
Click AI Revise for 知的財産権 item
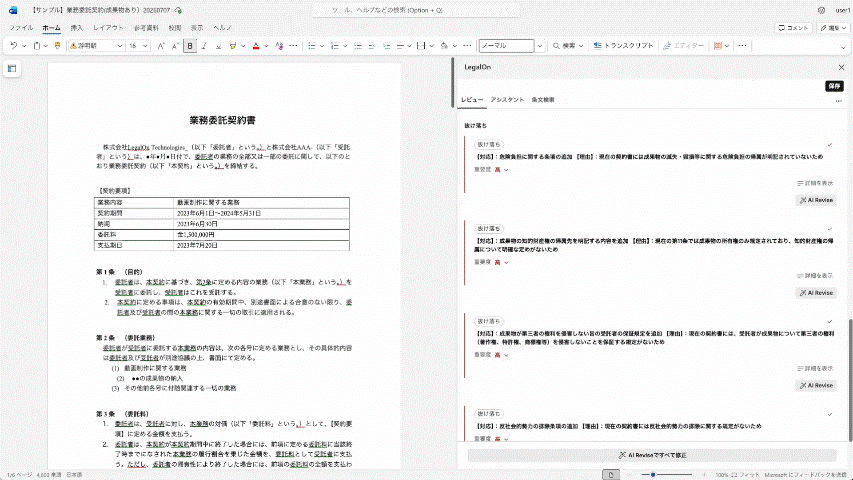pyautogui.click(x=816, y=293)
